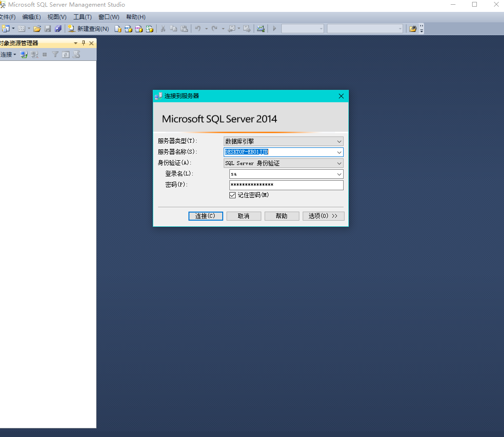Click the Paste clipboard icon
504x437 pixels.
pos(184,29)
